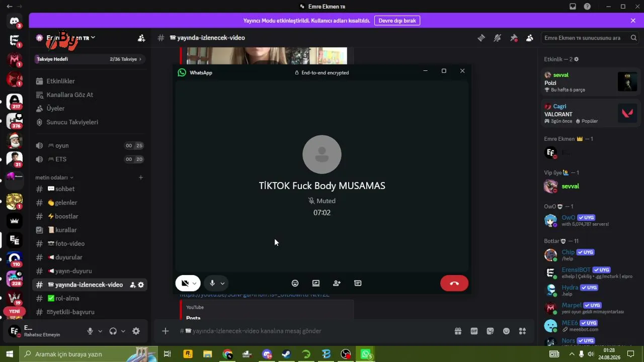This screenshot has width=644, height=362.
Task: Open the partially hidden YouTube link
Action: click(x=255, y=295)
